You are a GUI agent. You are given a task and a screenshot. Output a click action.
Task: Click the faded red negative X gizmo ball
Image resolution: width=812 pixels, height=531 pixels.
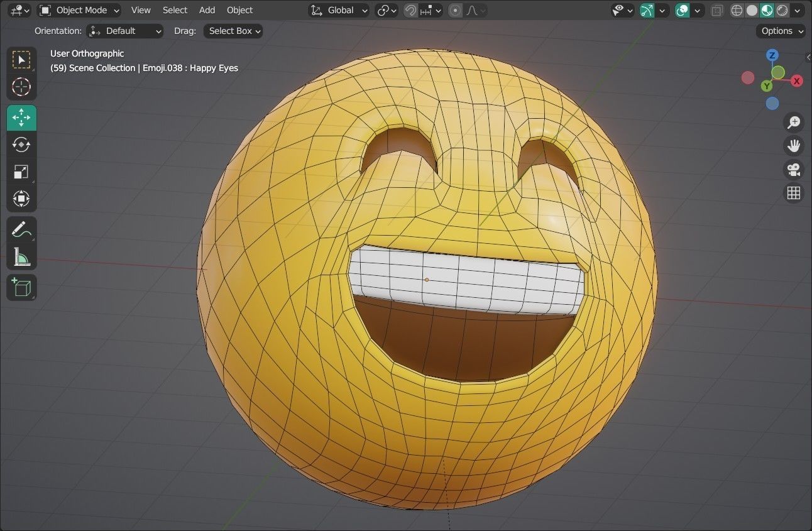point(748,77)
